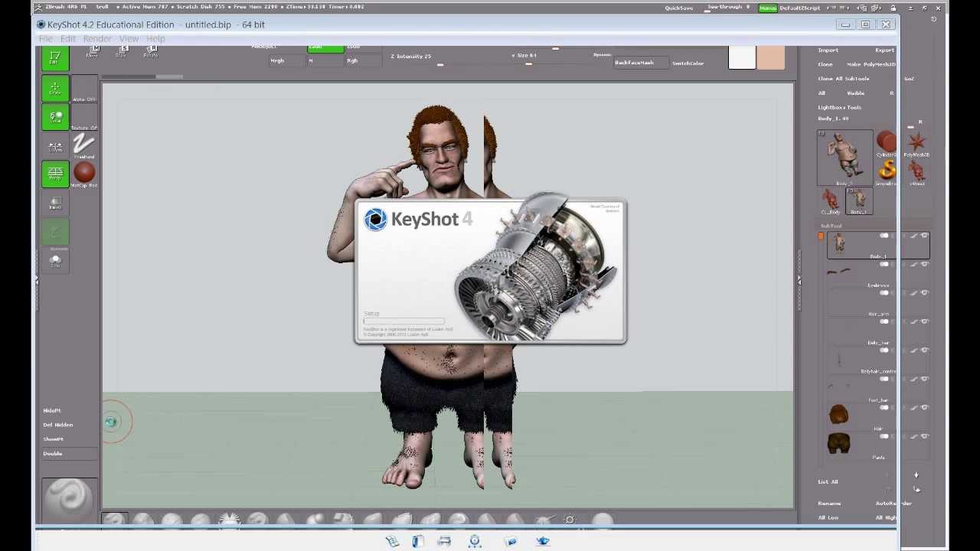Image resolution: width=980 pixels, height=551 pixels.
Task: Select the Pants subtool thumbnail
Action: [839, 443]
